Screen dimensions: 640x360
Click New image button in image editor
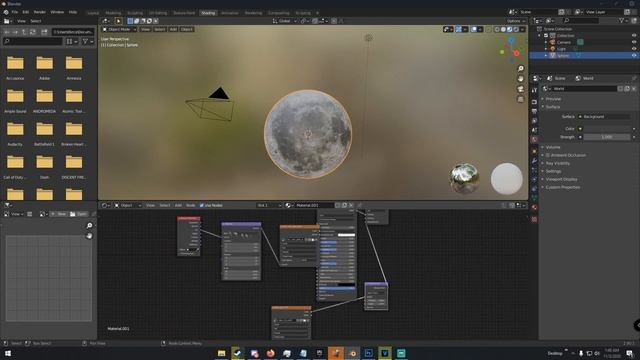(59, 214)
